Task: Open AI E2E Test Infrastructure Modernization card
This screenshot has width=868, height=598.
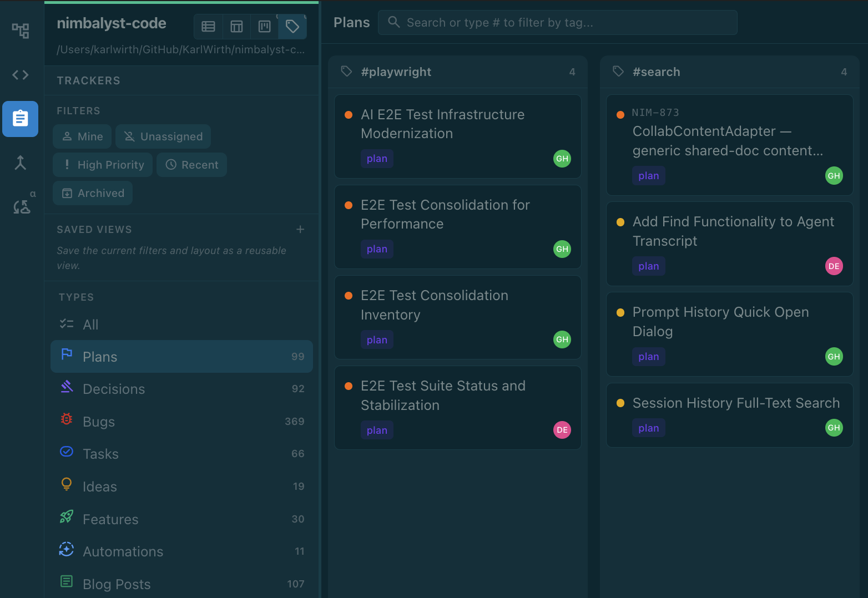Action: tap(458, 136)
